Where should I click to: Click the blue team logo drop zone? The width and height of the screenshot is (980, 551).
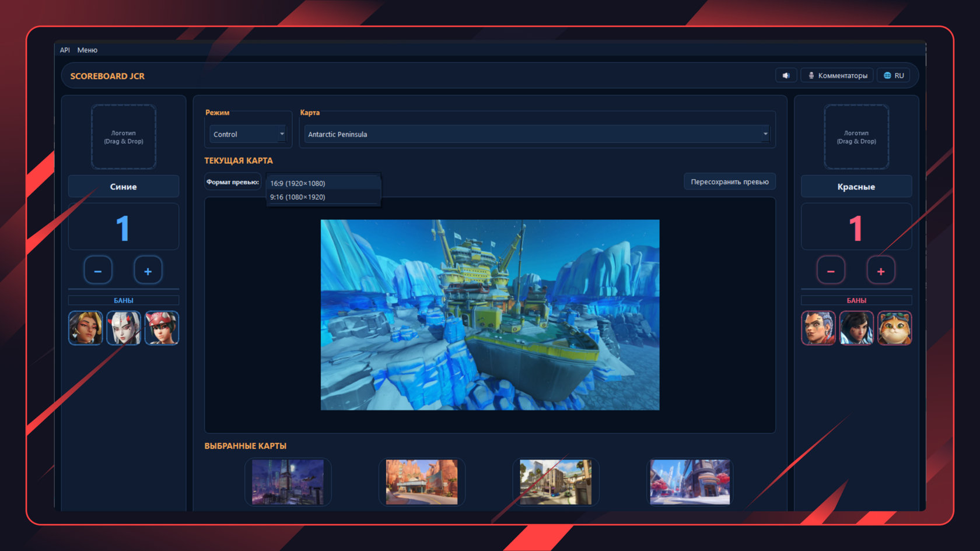tap(124, 137)
